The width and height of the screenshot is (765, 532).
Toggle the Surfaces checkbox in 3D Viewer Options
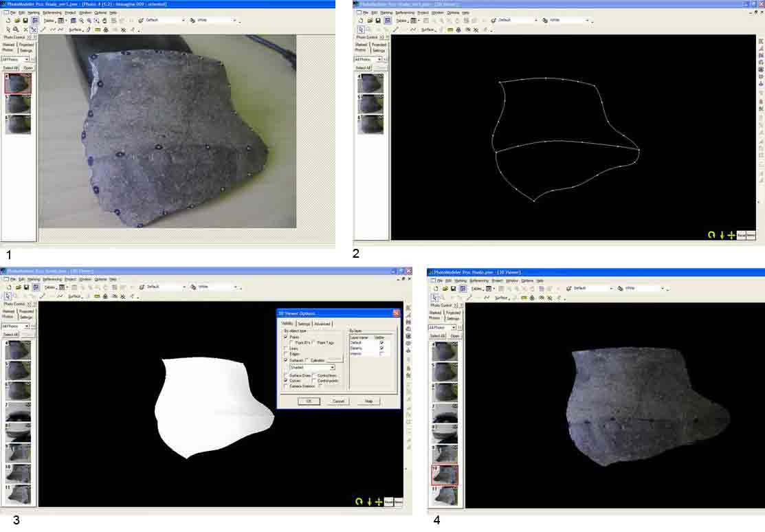286,360
